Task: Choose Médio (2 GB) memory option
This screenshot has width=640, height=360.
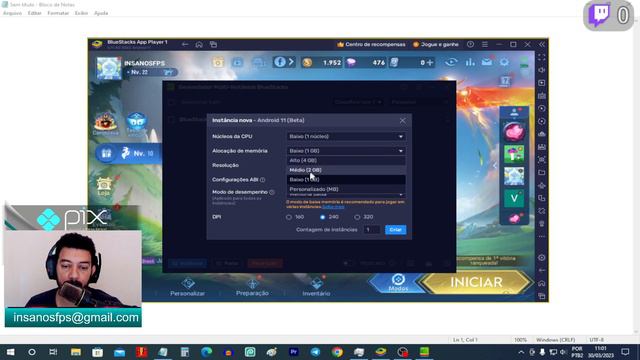Action: (346, 170)
